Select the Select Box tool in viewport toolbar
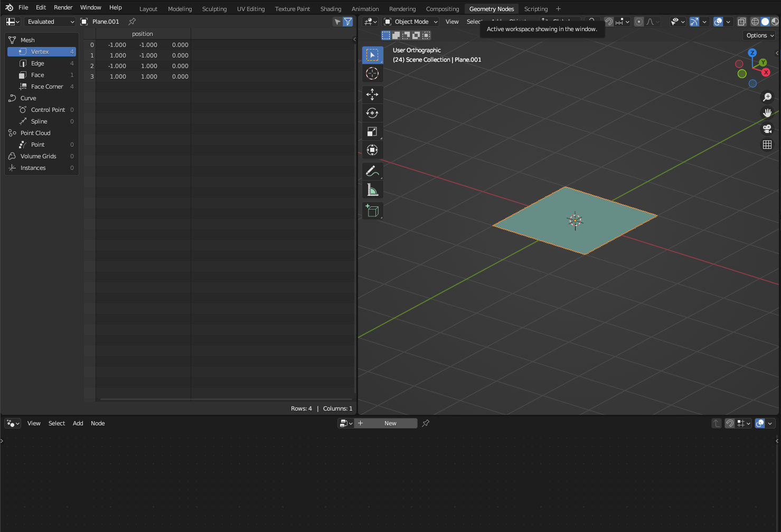The image size is (781, 532). [372, 55]
